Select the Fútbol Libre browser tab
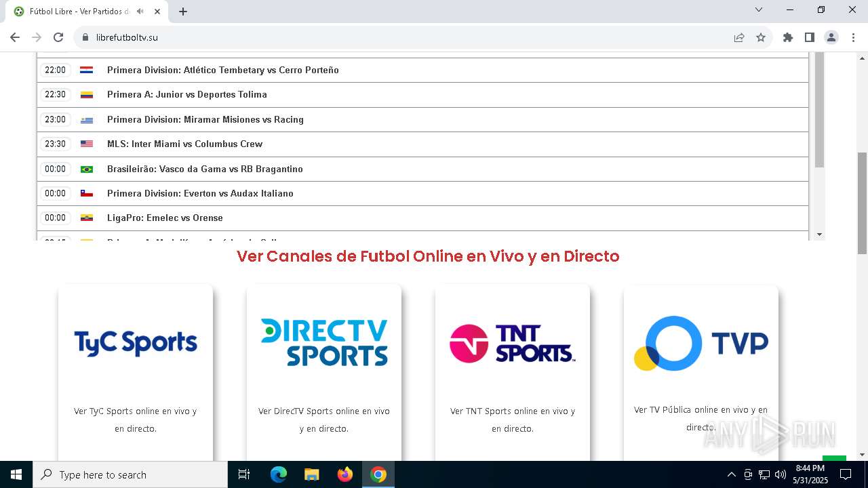The width and height of the screenshot is (868, 488). (x=86, y=12)
